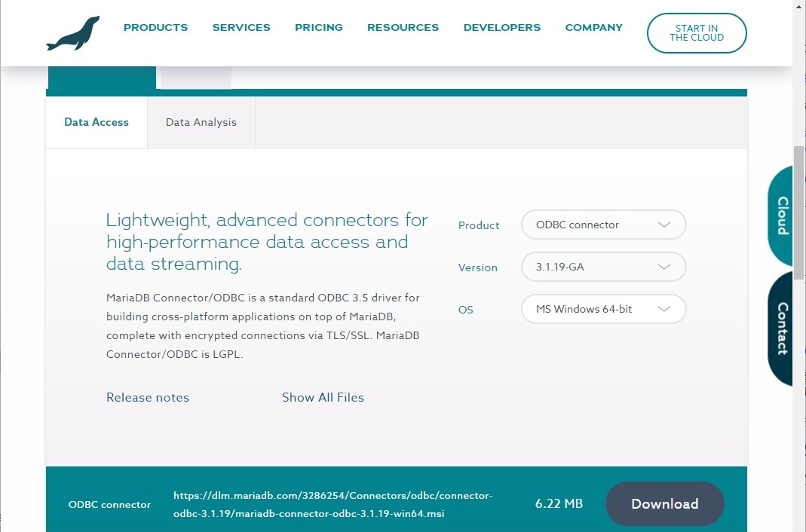Click the page vertical scrollbar thumb

(798, 213)
